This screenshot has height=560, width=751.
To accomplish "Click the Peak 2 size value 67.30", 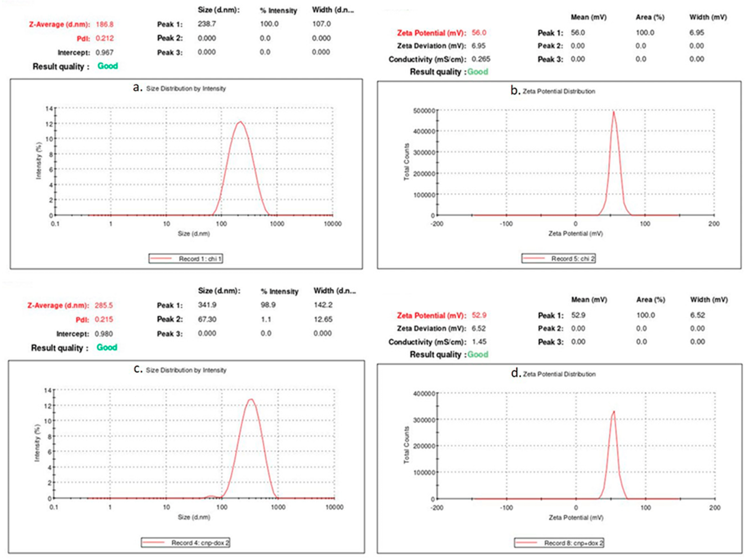I will coord(207,319).
